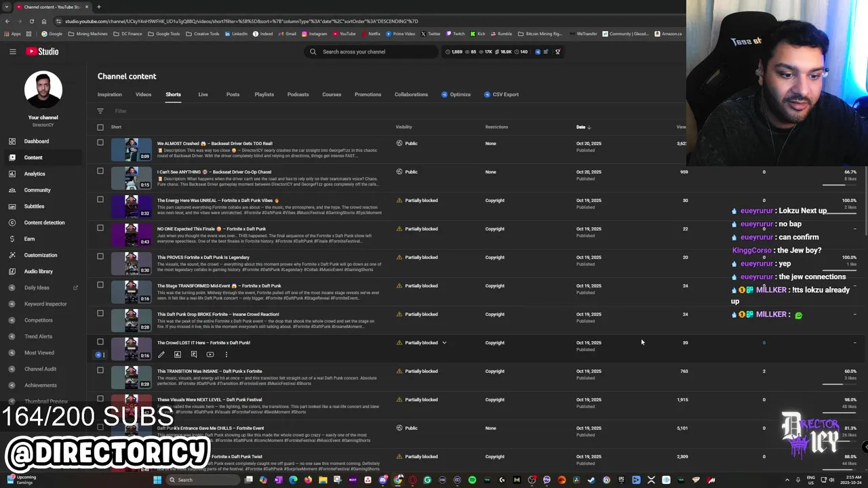Screen dimensions: 868x488
Task: Select checkbox for NO ONE Expected This Finale
Action: (x=100, y=228)
